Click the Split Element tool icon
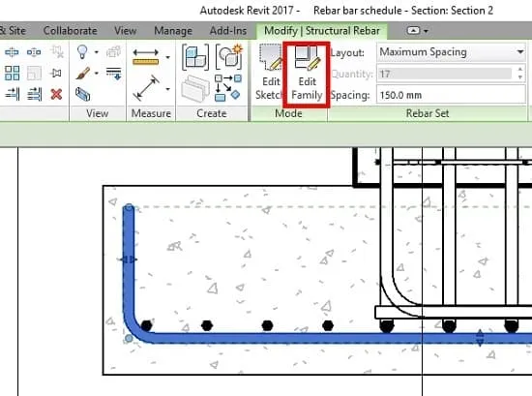Image resolution: width=532 pixels, height=396 pixels. [12, 52]
